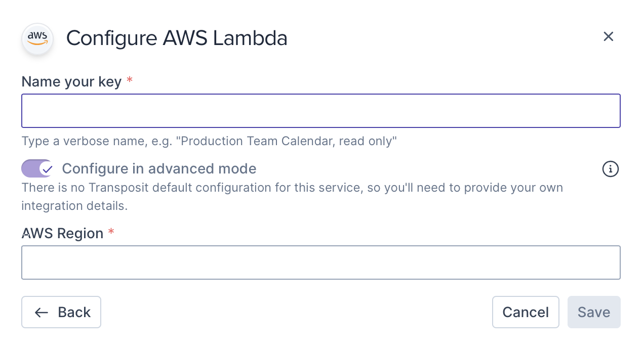Click the red asterisk beside Name your key
This screenshot has height=350, width=644.
(x=130, y=81)
